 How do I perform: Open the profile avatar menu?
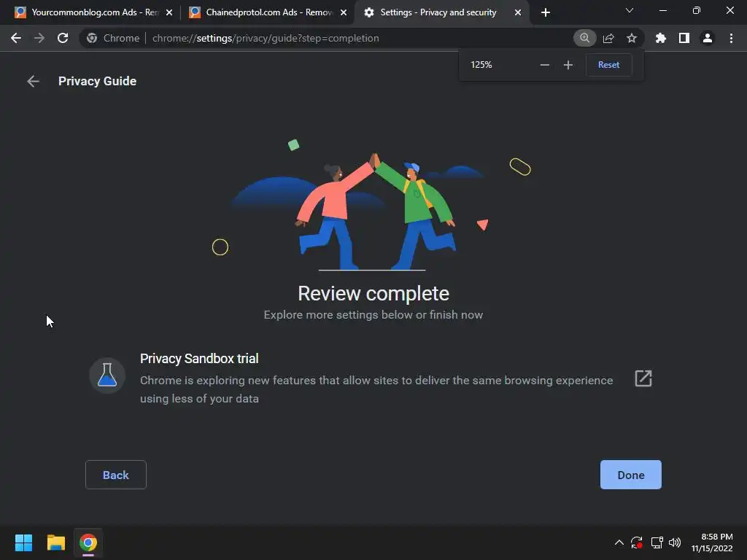point(708,38)
